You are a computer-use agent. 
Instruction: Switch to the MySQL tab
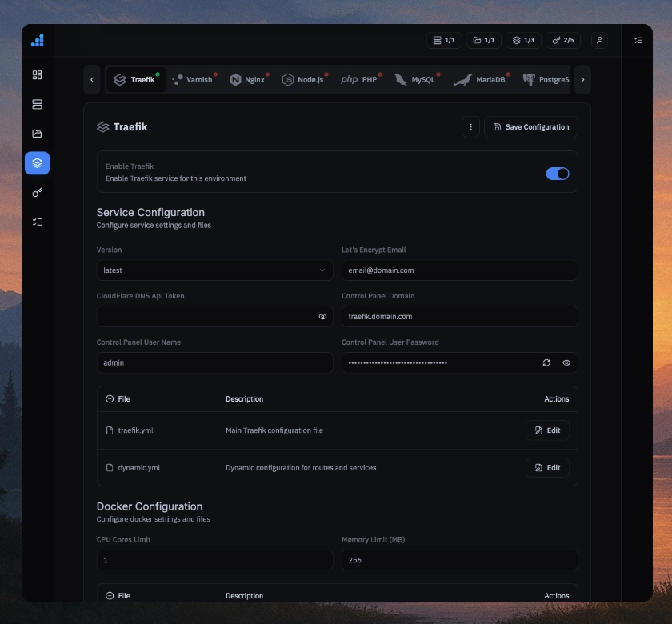tap(415, 80)
